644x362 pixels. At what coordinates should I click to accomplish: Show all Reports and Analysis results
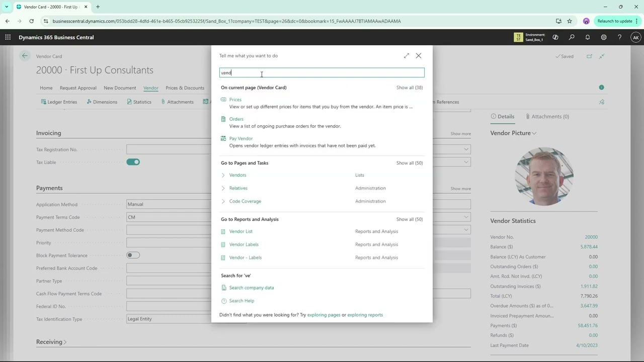pyautogui.click(x=410, y=219)
